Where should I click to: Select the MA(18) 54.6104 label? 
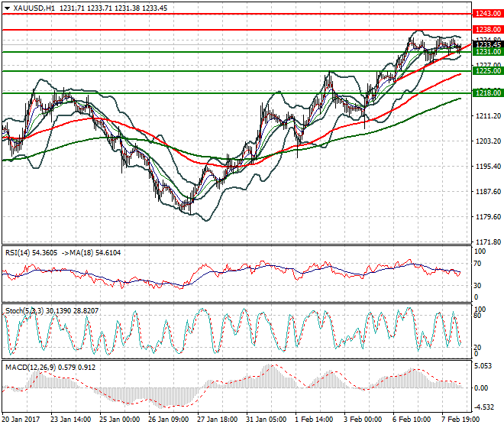(x=95, y=253)
